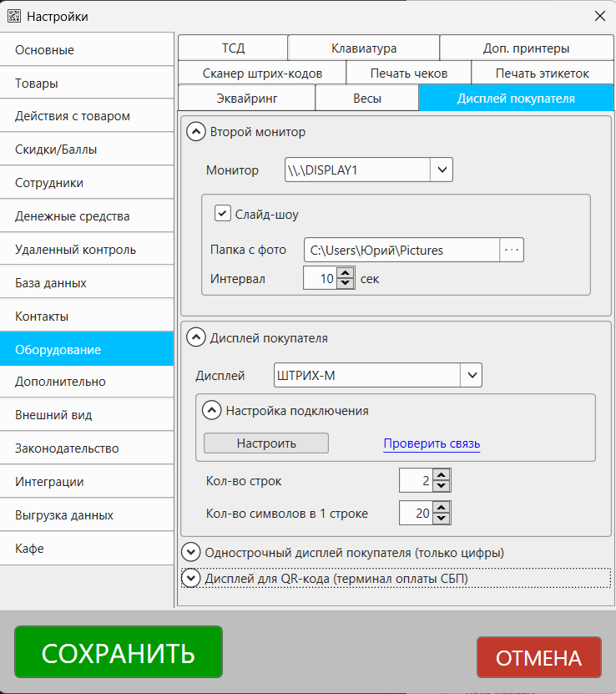The image size is (616, 694).
Task: Click the Папка с фото path field
Action: (x=401, y=250)
